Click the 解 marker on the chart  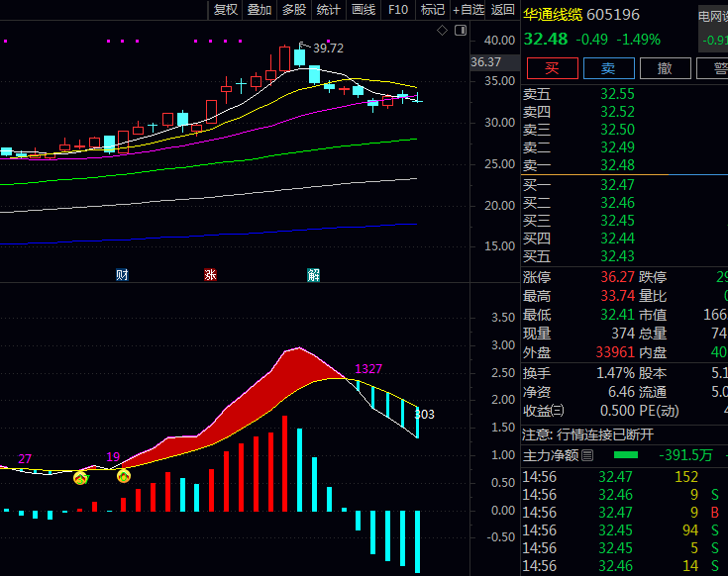(x=313, y=275)
